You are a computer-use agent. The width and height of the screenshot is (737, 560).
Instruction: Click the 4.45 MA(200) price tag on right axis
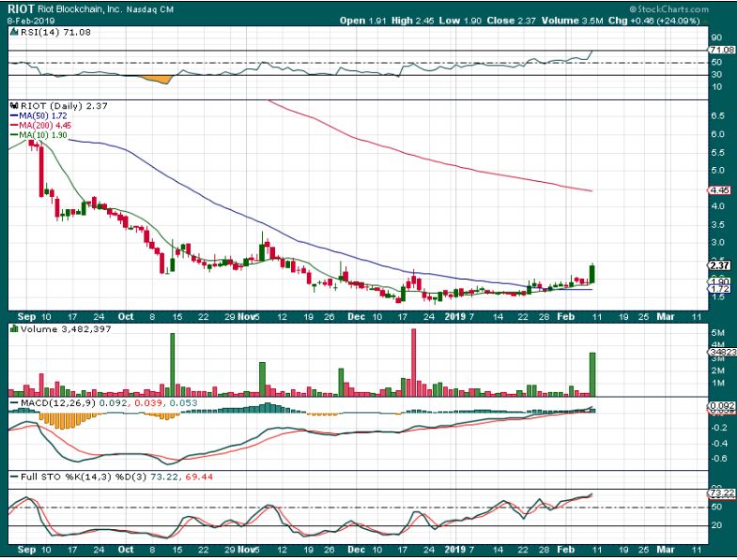pos(719,190)
